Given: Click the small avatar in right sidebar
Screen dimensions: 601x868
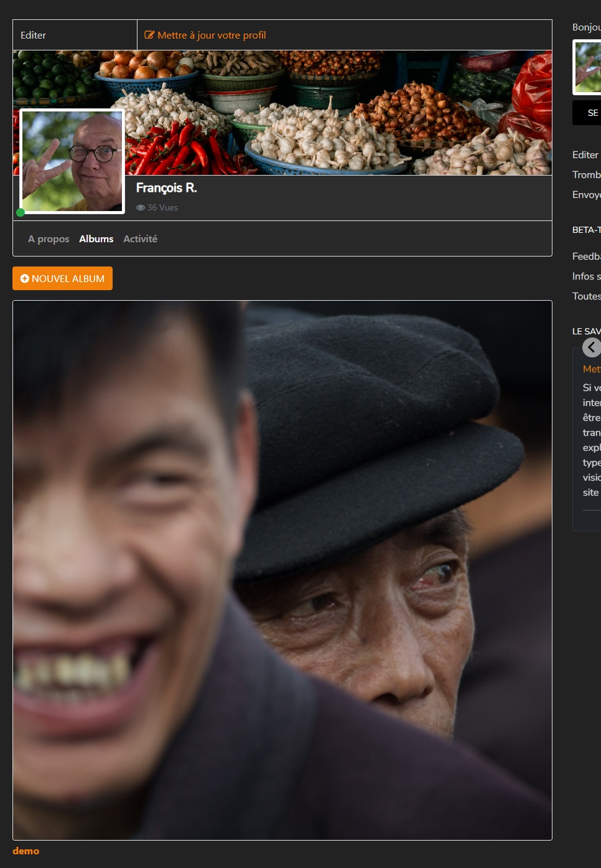Looking at the screenshot, I should tap(588, 67).
